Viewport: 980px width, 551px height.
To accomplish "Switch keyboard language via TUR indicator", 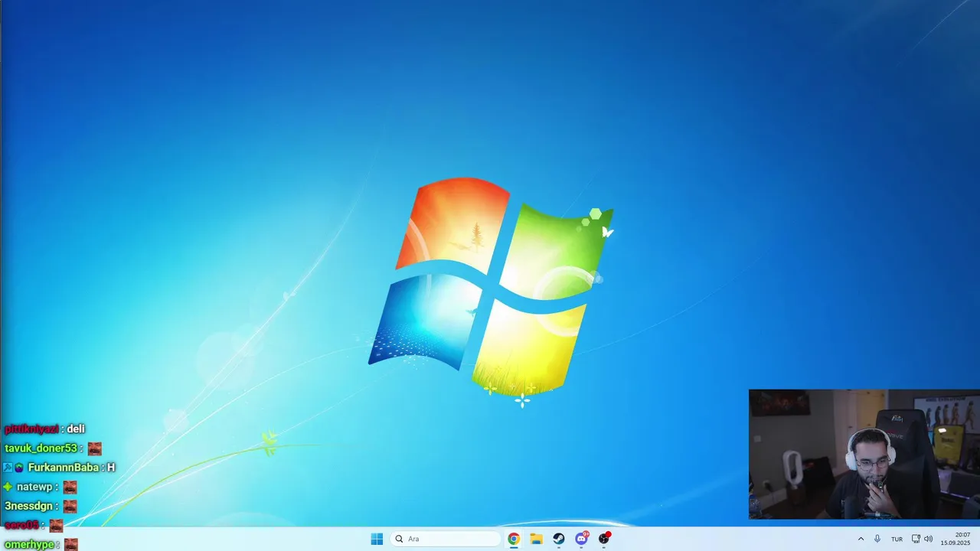I will [x=897, y=539].
